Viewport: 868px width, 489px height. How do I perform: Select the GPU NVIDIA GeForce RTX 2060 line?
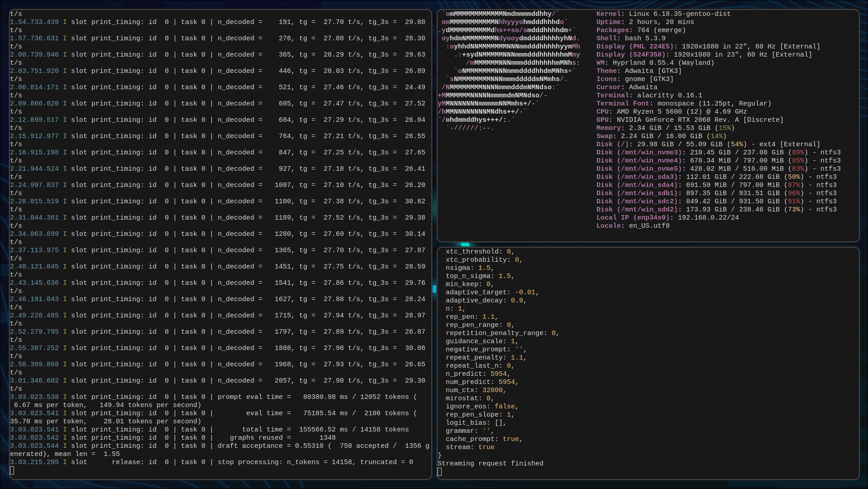coord(690,120)
